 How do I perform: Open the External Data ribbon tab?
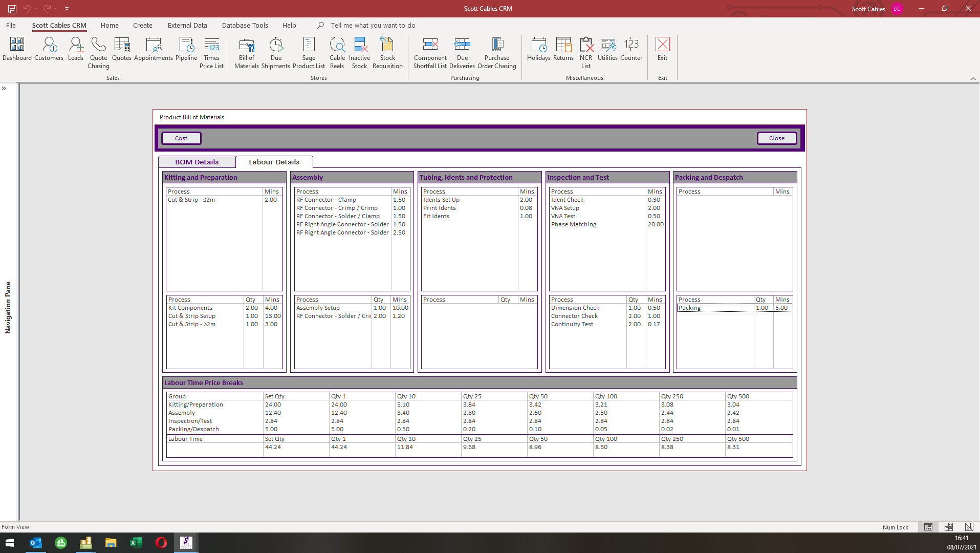click(x=187, y=25)
